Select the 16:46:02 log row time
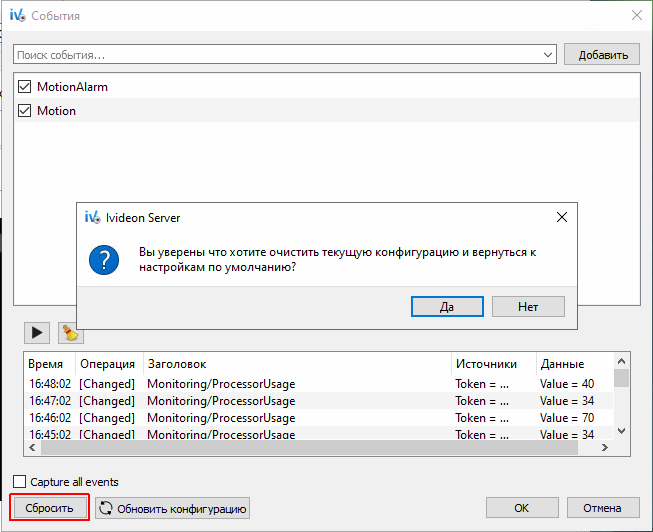653x532 pixels. (50, 417)
